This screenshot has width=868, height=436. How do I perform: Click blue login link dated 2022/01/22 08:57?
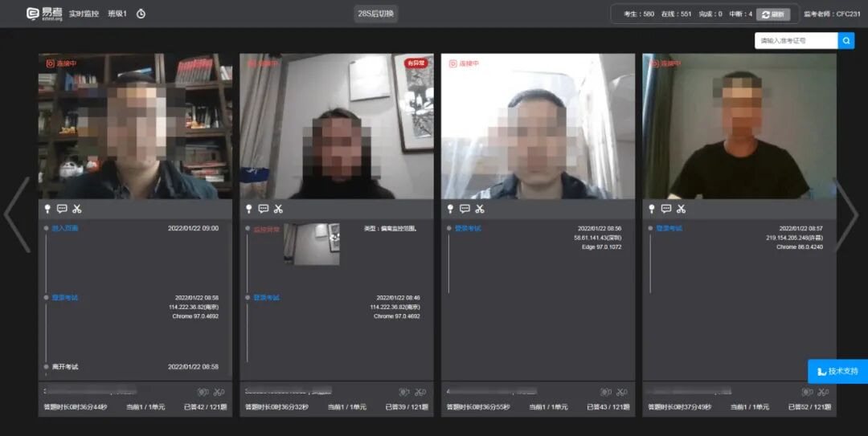669,228
